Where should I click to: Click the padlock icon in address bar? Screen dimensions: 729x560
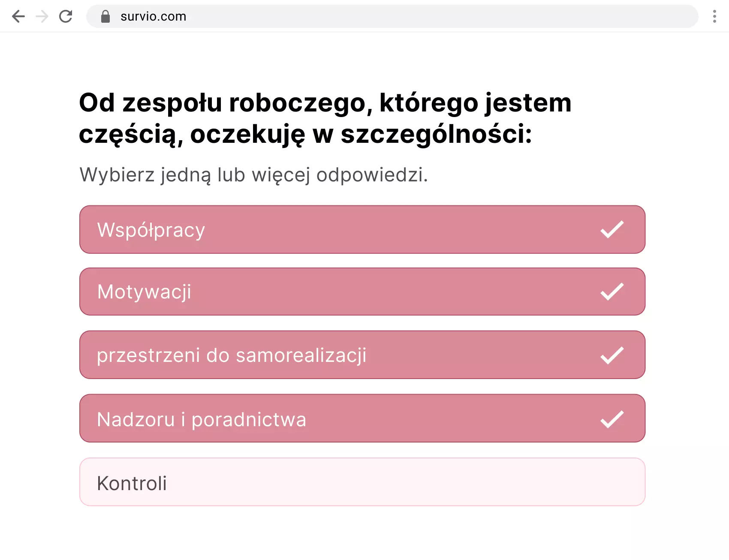[104, 16]
